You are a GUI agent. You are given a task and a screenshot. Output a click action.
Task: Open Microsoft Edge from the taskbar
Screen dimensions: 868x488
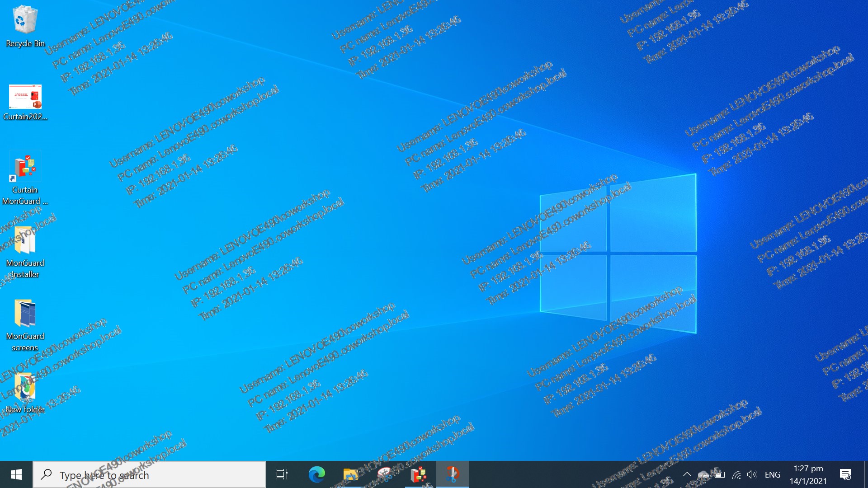pos(317,474)
